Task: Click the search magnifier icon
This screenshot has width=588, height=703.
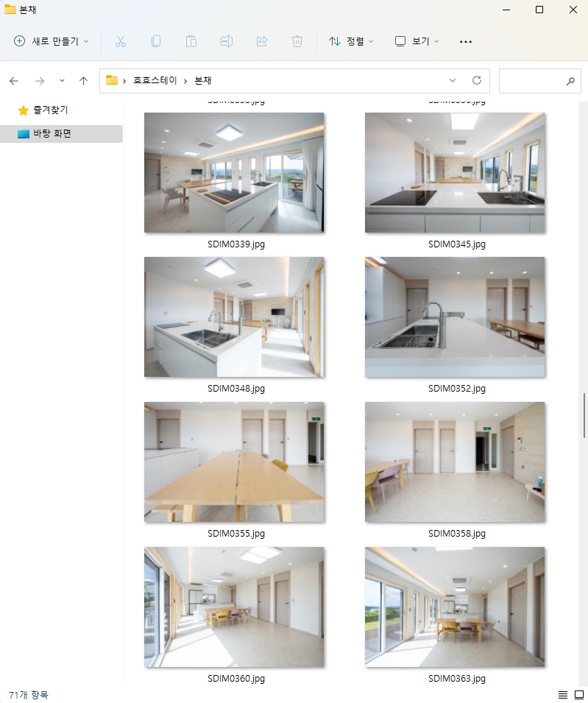Action: pyautogui.click(x=570, y=81)
